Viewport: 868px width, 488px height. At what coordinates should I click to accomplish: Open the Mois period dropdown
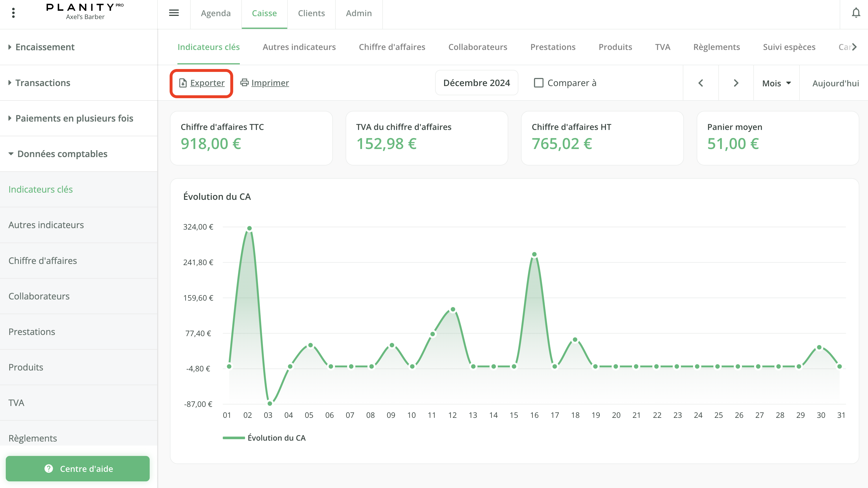(x=776, y=83)
